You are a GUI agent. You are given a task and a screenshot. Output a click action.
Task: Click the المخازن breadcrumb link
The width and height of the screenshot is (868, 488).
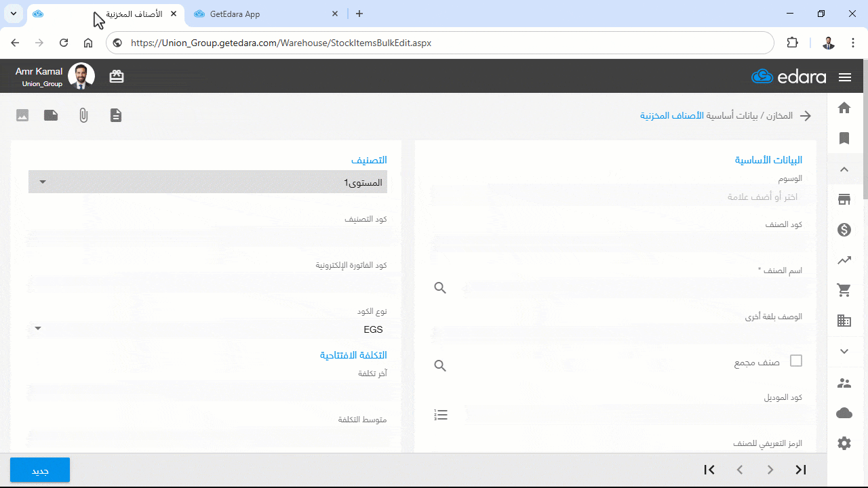pyautogui.click(x=779, y=116)
